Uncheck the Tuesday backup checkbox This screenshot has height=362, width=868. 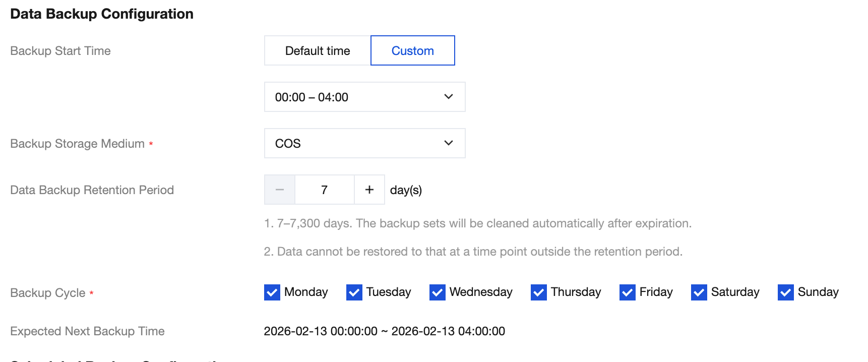point(354,292)
